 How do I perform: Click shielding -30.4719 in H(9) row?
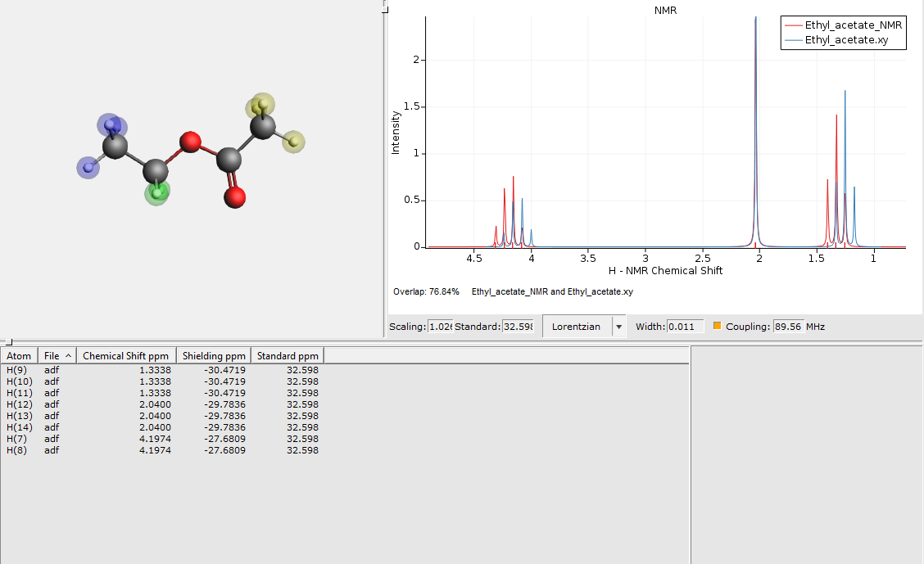tap(225, 370)
